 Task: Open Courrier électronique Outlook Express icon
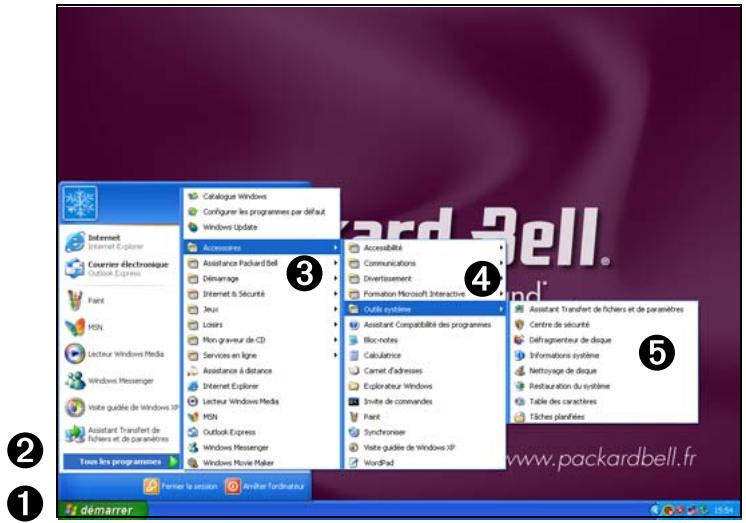tap(75, 268)
